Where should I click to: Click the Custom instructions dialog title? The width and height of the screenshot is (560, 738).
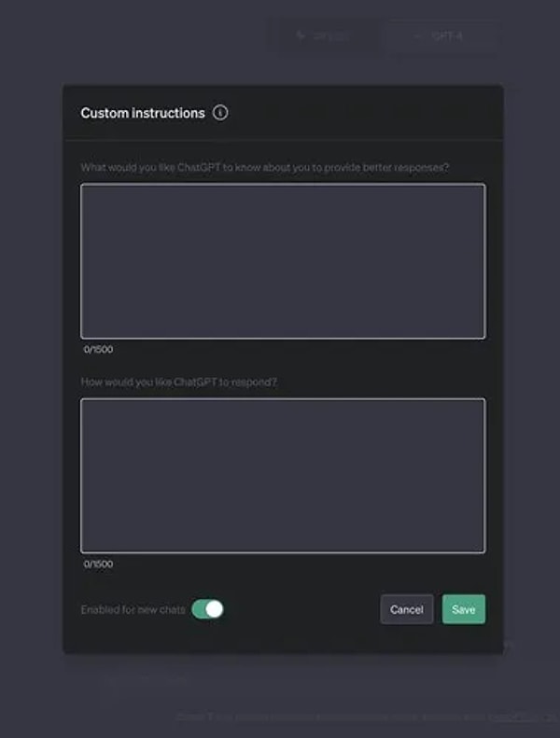pyautogui.click(x=143, y=113)
